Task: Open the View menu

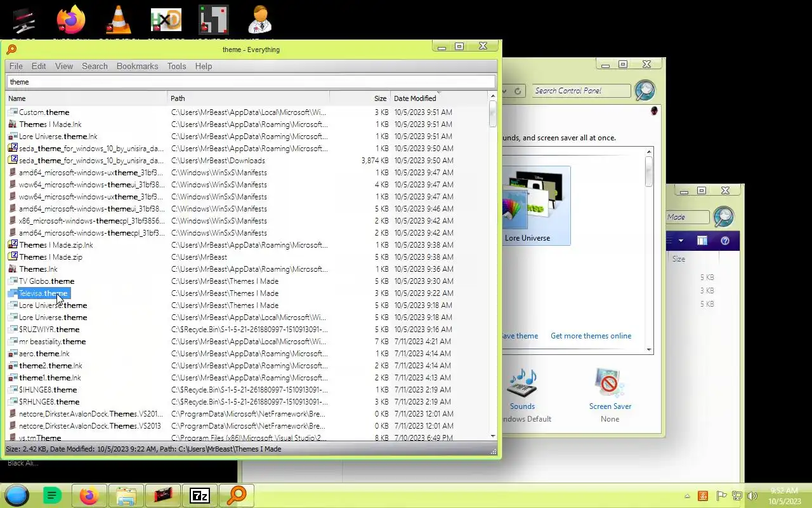Action: pyautogui.click(x=64, y=66)
